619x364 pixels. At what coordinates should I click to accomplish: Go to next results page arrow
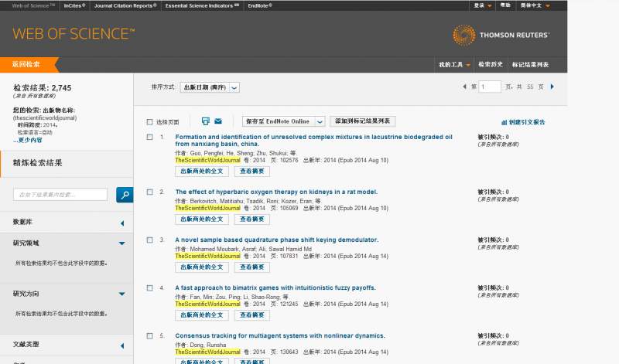tap(552, 87)
